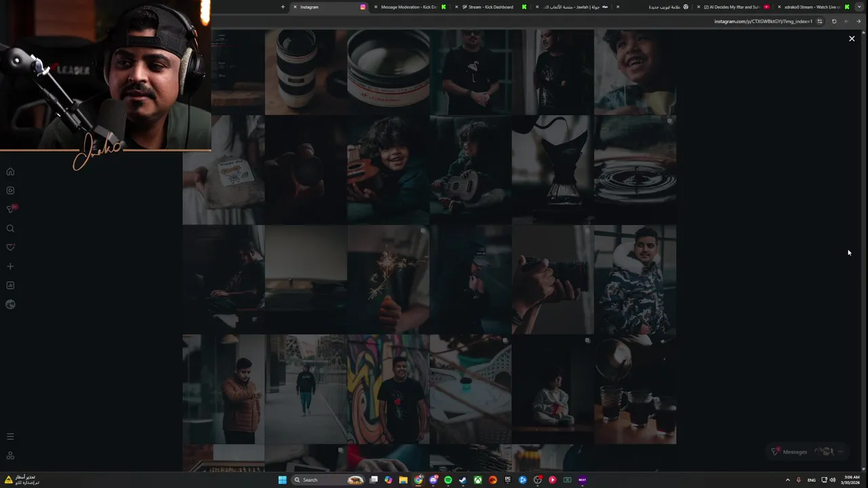
Task: Go back in browser history
Action: click(859, 21)
